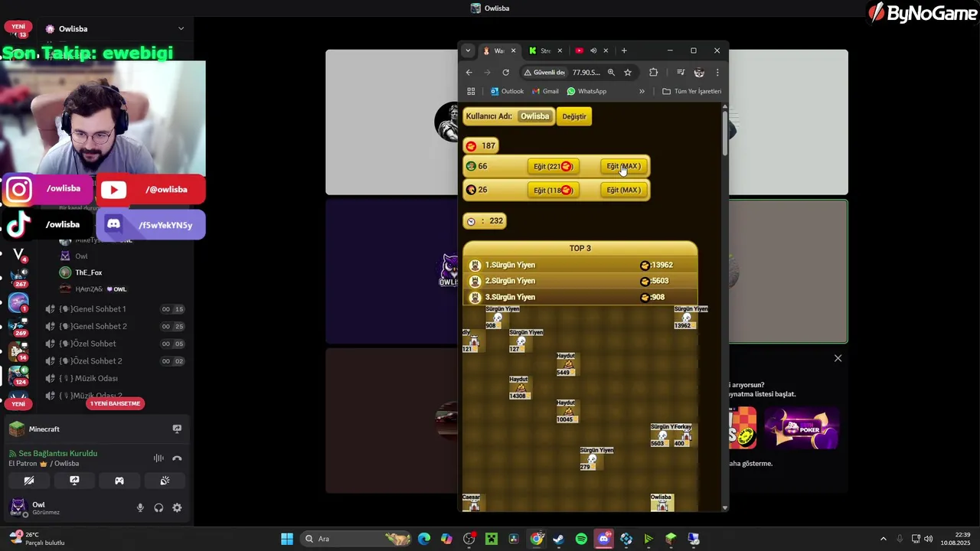Open the Discord server with 269 badge

[x=18, y=327]
